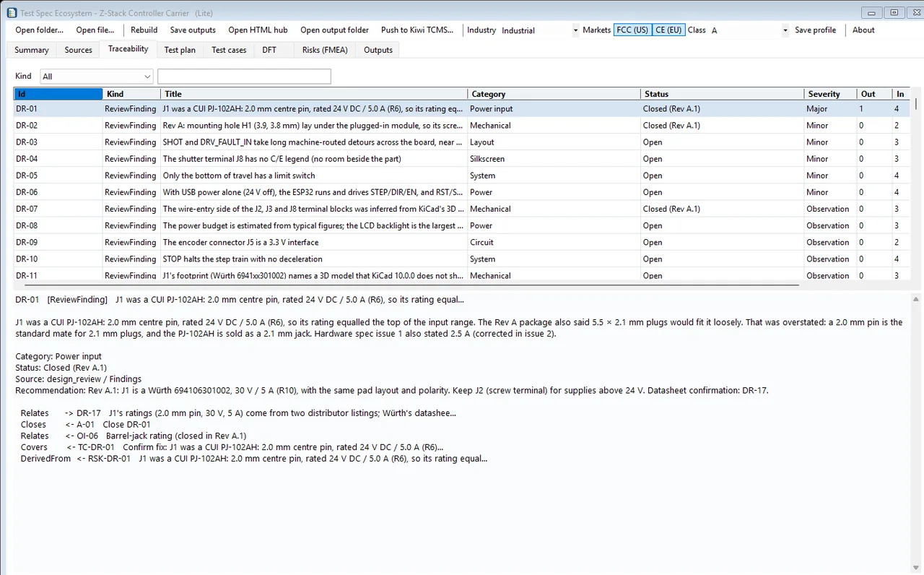Run Rebuild from the toolbar

[x=144, y=30]
